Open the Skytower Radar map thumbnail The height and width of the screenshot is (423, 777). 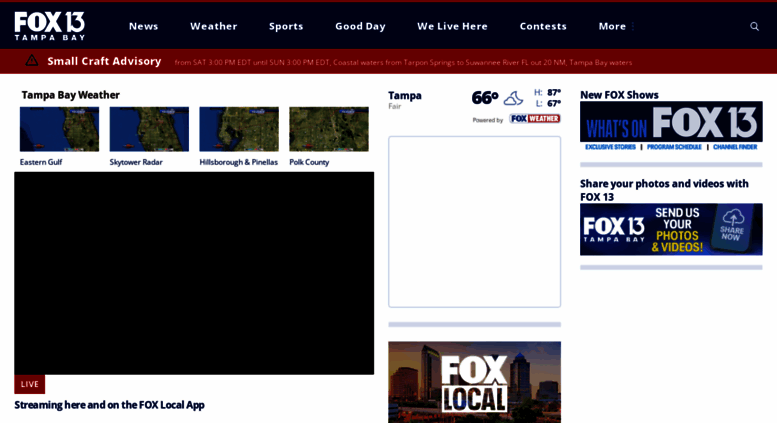point(149,129)
